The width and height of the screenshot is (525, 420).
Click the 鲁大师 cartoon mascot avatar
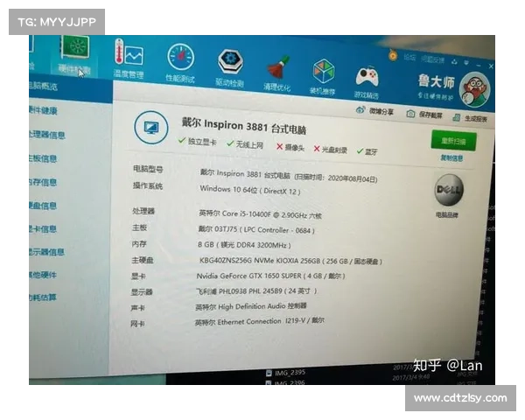pos(475,89)
